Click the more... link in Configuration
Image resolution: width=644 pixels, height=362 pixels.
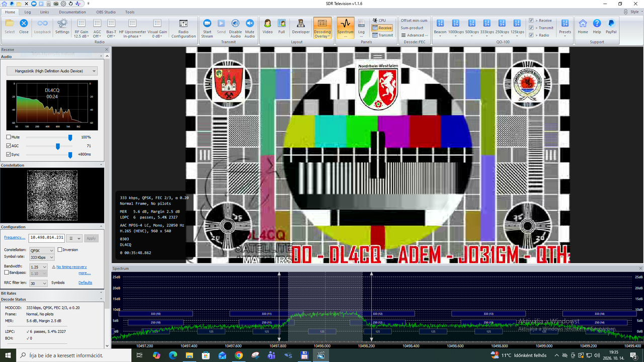(85, 273)
